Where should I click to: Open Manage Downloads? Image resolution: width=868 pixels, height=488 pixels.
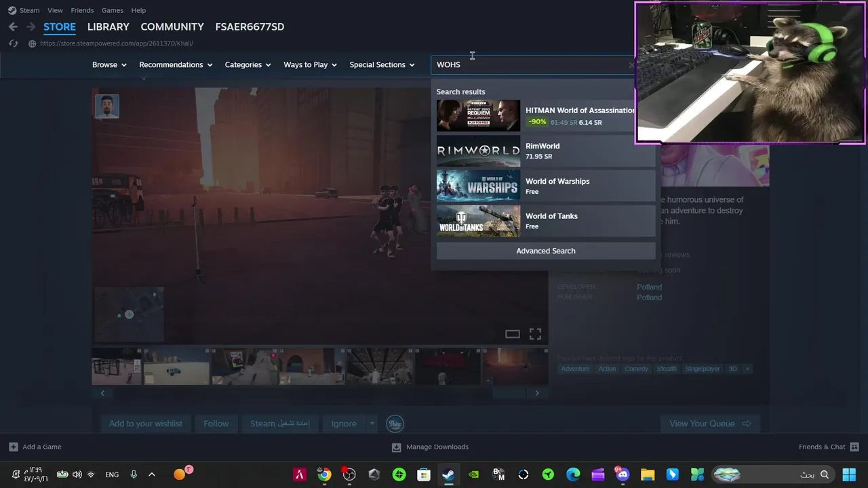(430, 447)
